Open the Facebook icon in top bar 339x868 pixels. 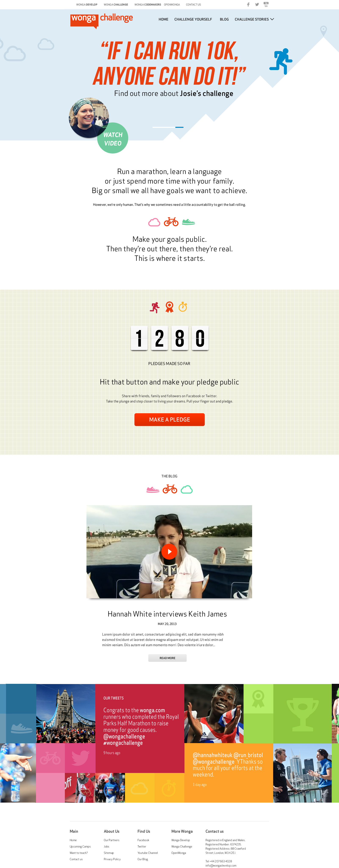[x=248, y=5]
